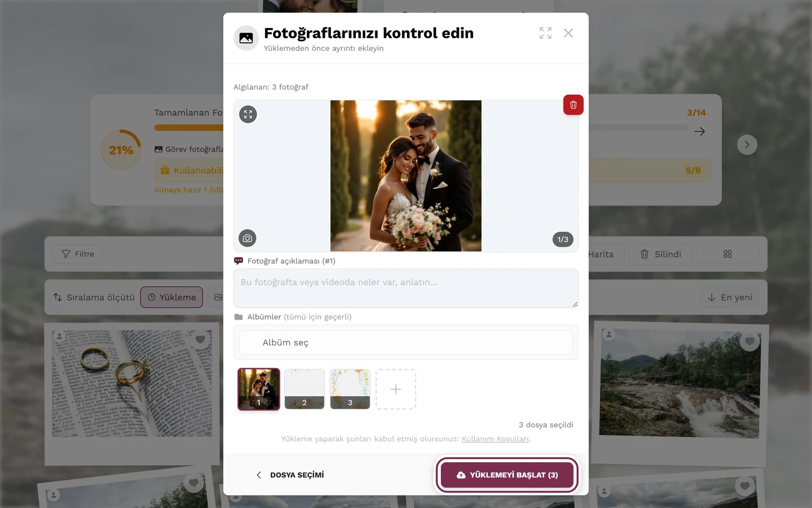Open the Albüm seç dropdown
Viewport: 812px width, 508px height.
click(406, 343)
